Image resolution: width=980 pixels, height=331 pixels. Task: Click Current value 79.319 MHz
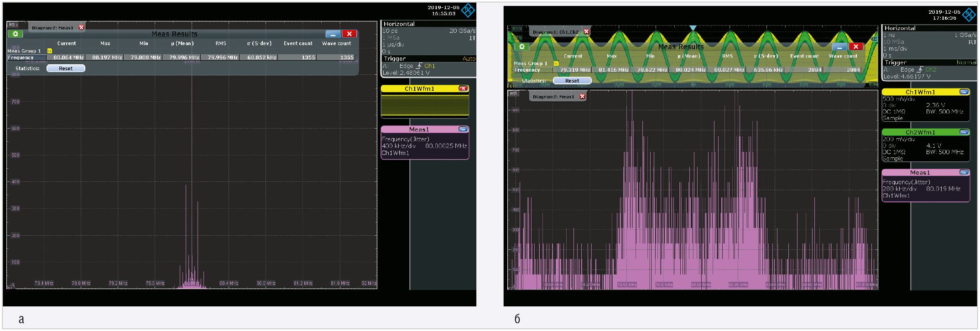pyautogui.click(x=572, y=70)
